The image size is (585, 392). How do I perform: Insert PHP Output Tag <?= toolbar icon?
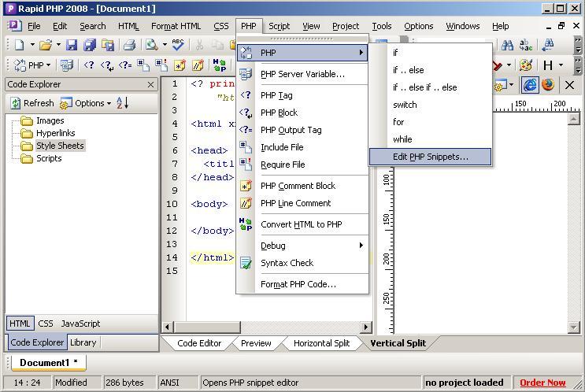(125, 65)
